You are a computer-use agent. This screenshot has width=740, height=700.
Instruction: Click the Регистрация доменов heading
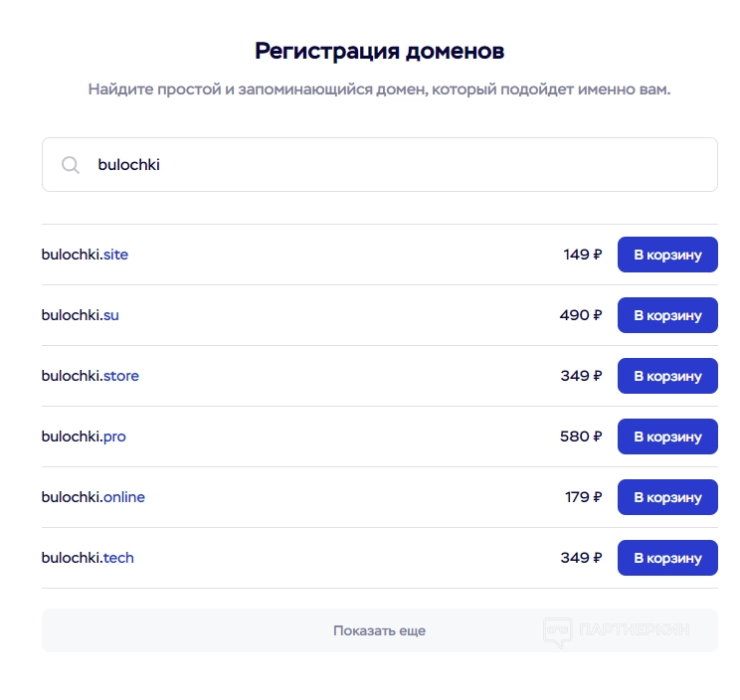pos(379,51)
